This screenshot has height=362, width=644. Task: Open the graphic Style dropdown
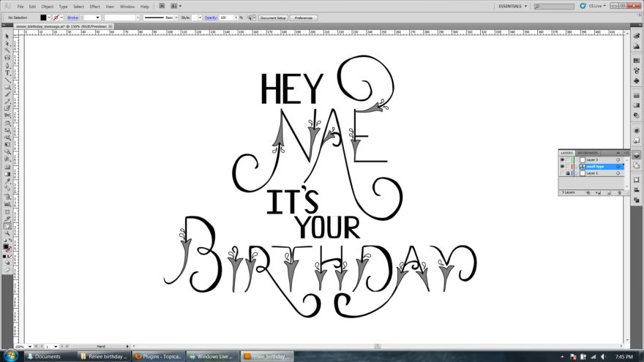point(200,18)
